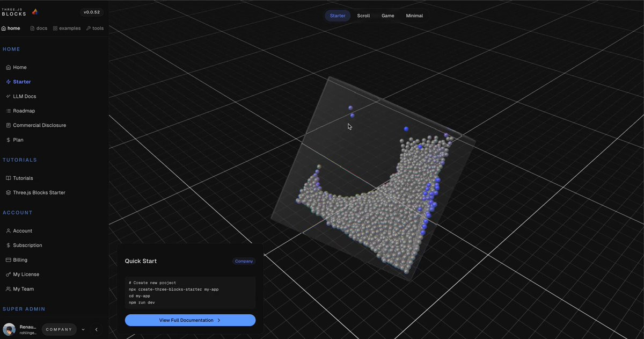
Task: Click the v0.0.52 version badge
Action: (x=92, y=12)
